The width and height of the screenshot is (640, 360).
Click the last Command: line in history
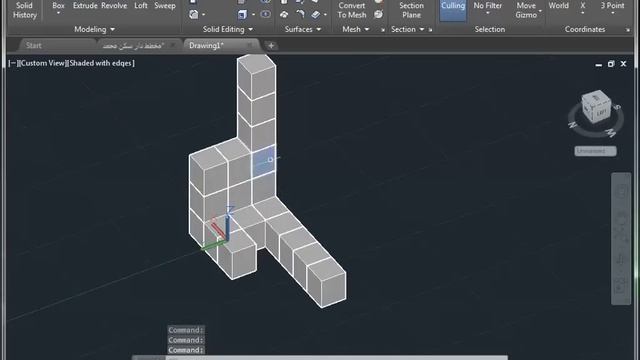(x=186, y=350)
